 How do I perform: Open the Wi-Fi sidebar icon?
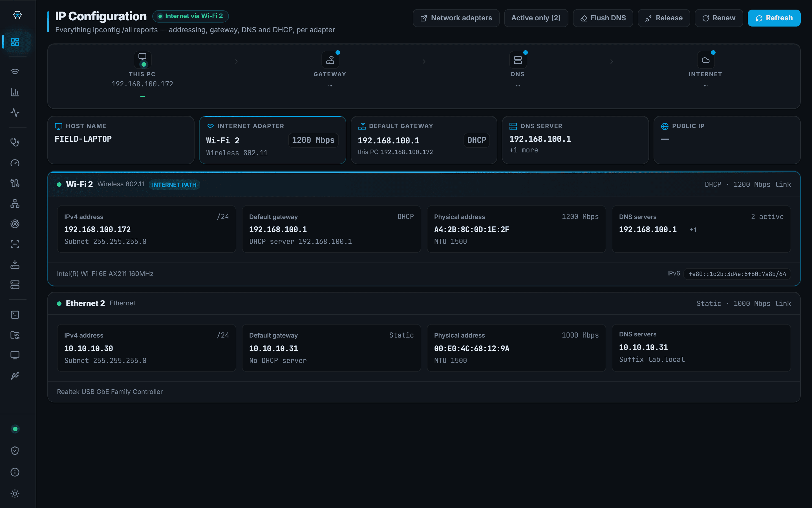[15, 72]
